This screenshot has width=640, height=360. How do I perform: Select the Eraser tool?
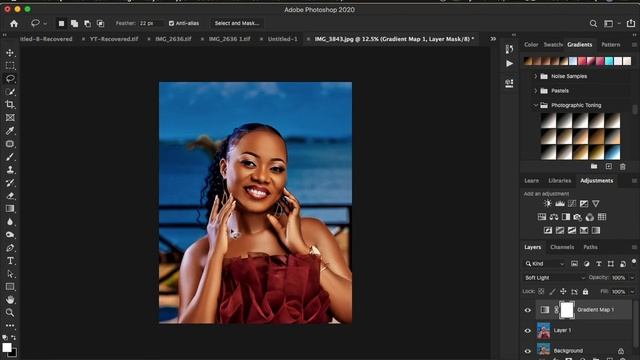pyautogui.click(x=10, y=196)
